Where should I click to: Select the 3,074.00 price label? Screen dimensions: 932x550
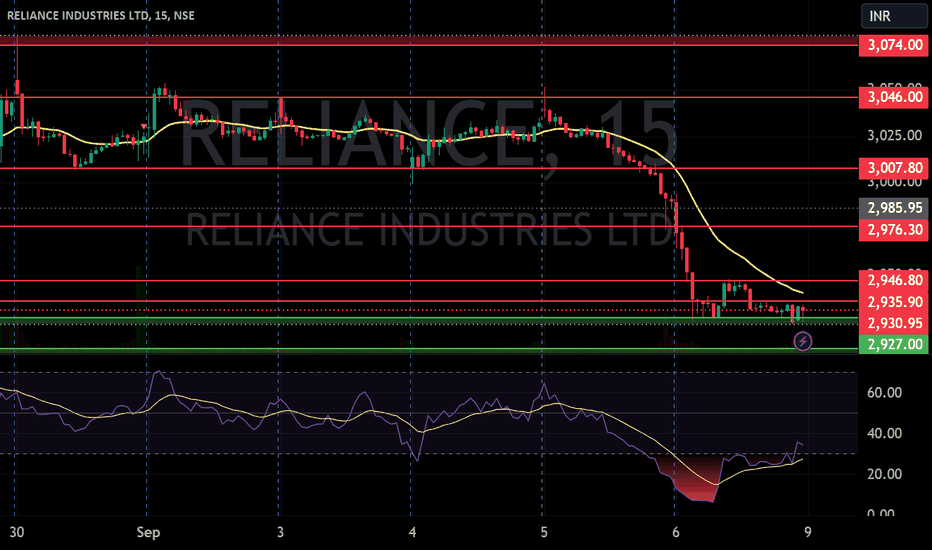pos(893,45)
